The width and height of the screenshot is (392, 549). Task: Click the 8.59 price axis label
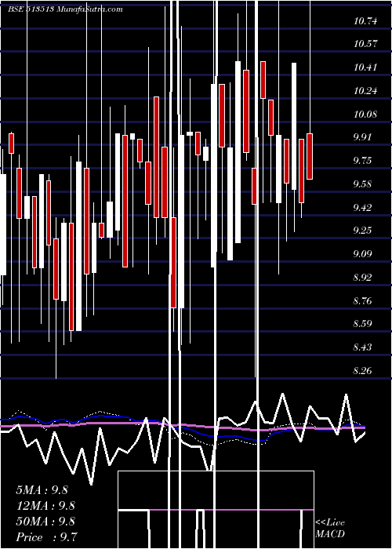coord(362,323)
